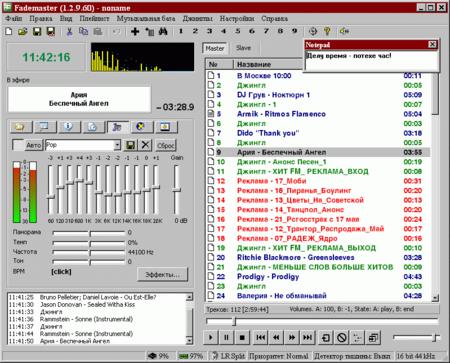450x363 pixels.
Task: Add a track with the plus icon
Action: [x=135, y=32]
